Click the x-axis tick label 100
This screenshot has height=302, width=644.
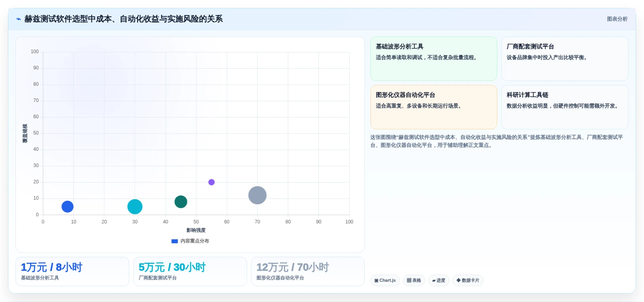click(349, 222)
